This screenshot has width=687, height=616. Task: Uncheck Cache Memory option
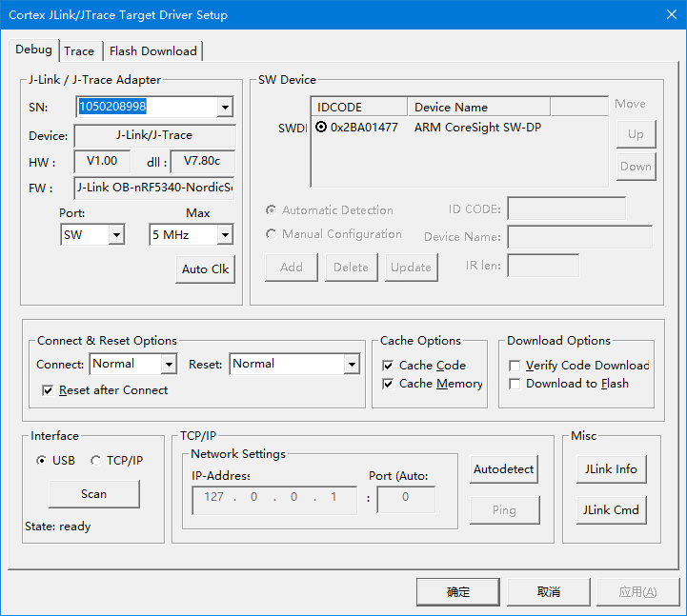388,384
